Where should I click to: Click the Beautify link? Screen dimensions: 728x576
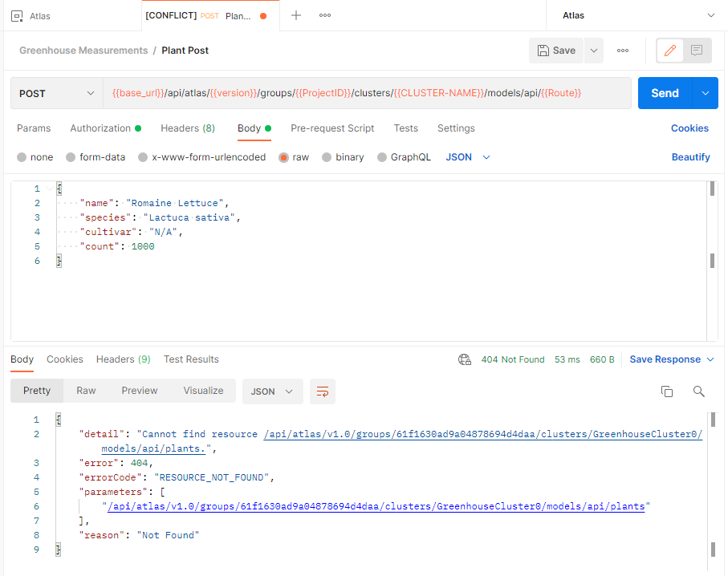690,157
